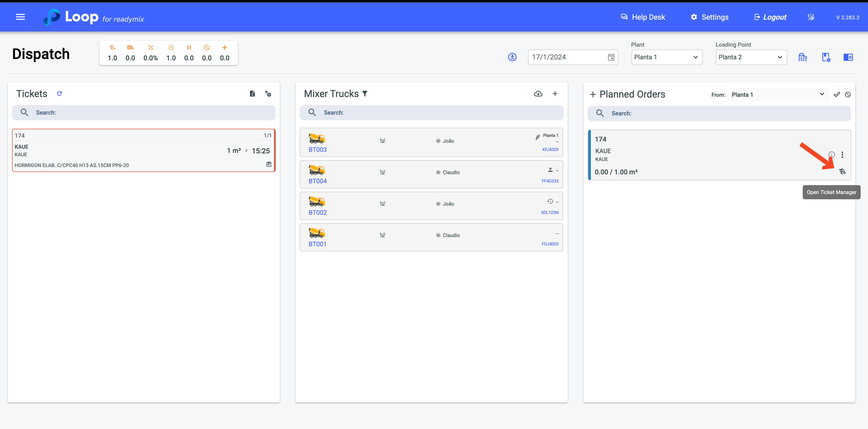Expand the Loading Point dropdown
The width and height of the screenshot is (868, 429).
[x=751, y=57]
